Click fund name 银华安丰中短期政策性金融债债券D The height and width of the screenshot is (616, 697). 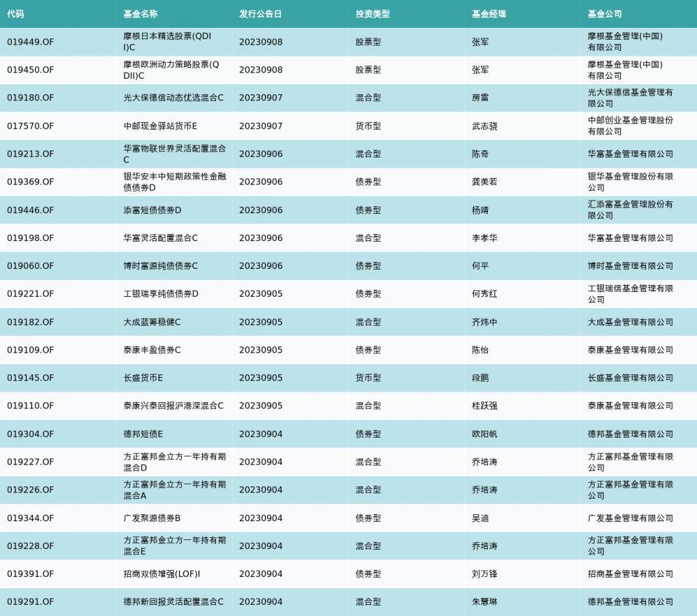[175, 182]
